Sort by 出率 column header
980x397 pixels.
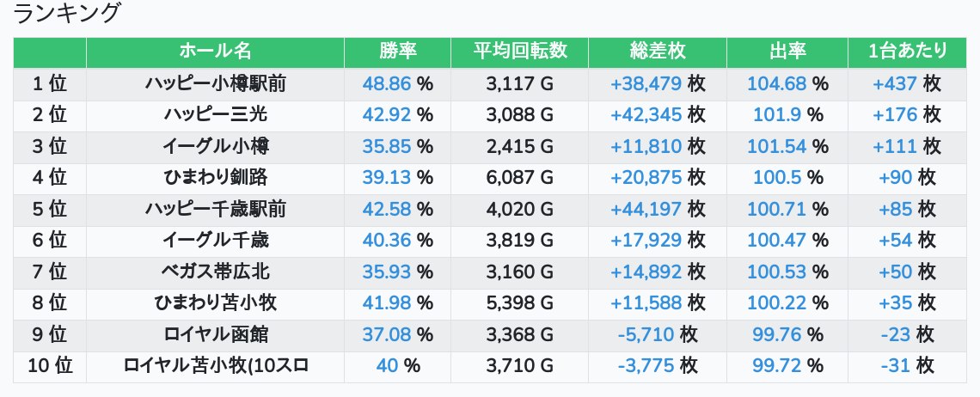[787, 52]
